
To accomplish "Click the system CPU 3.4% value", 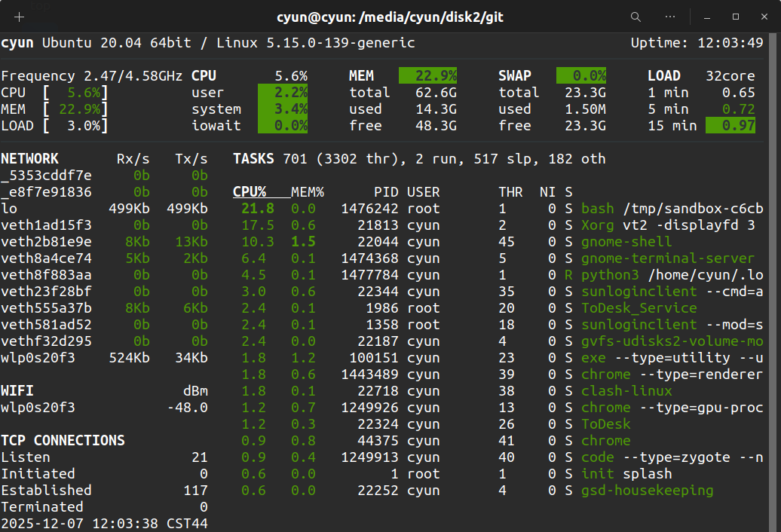I will click(283, 109).
